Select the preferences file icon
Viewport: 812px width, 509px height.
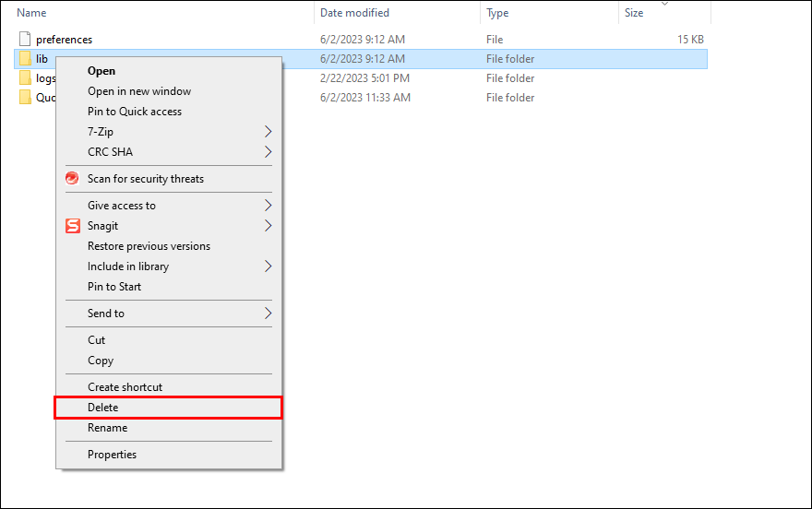point(25,39)
